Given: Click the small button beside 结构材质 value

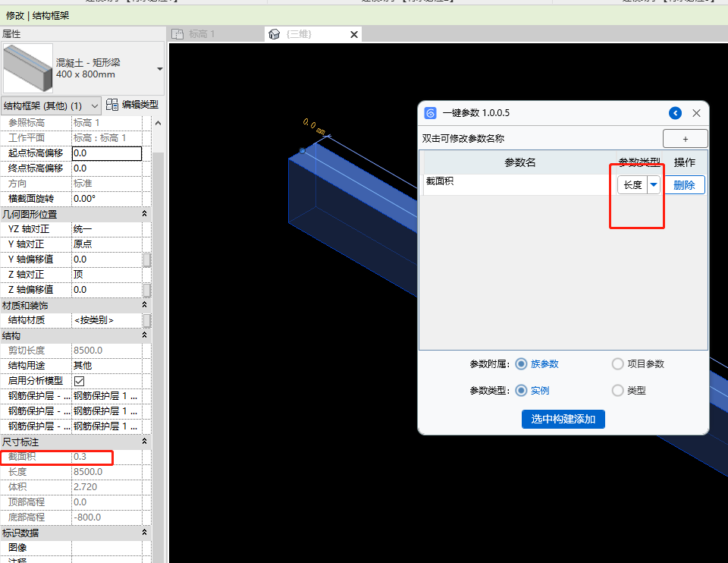Looking at the screenshot, I should coord(147,320).
